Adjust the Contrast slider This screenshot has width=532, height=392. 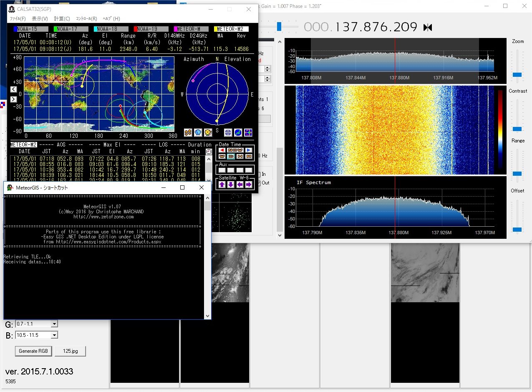517,129
